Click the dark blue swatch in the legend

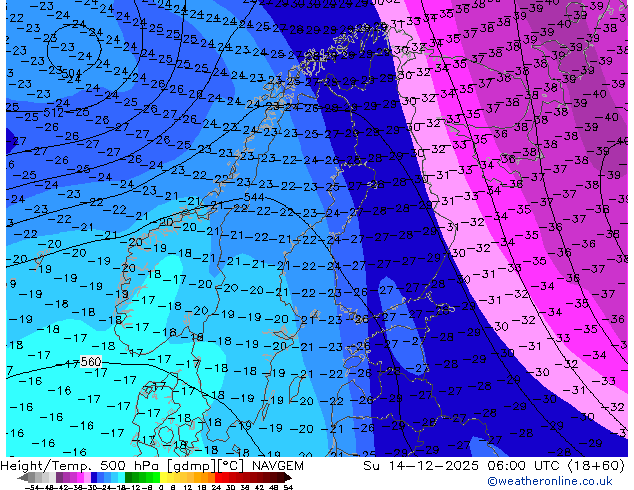coord(94,477)
